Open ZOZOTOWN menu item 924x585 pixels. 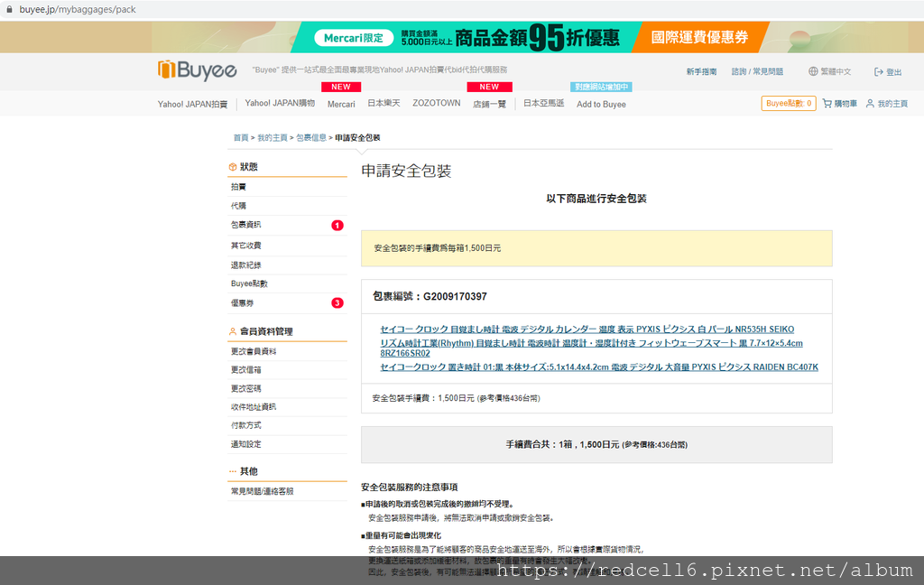(x=437, y=103)
